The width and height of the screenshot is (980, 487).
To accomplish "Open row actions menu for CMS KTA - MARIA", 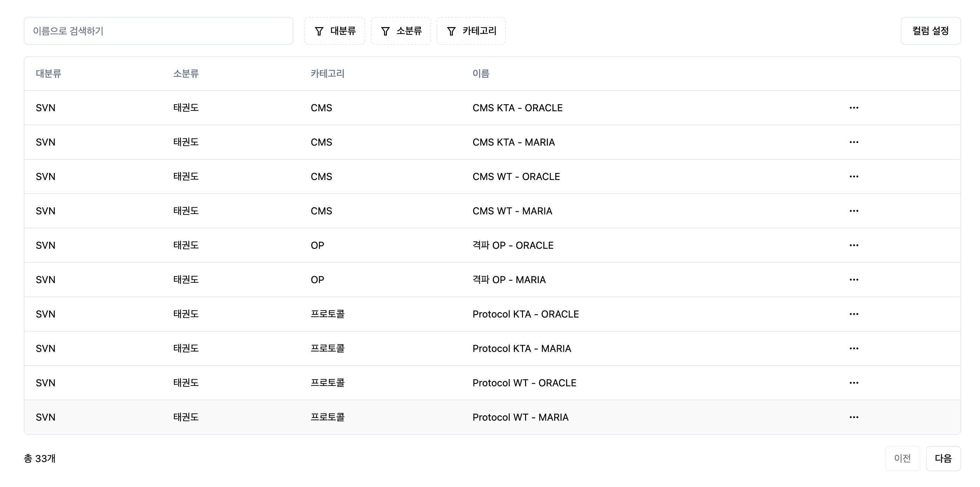I will pos(854,142).
